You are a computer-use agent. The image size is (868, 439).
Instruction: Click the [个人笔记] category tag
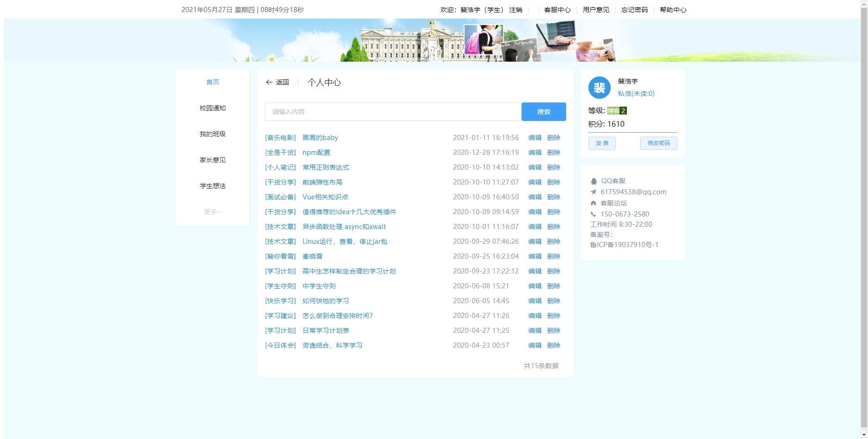tap(281, 167)
